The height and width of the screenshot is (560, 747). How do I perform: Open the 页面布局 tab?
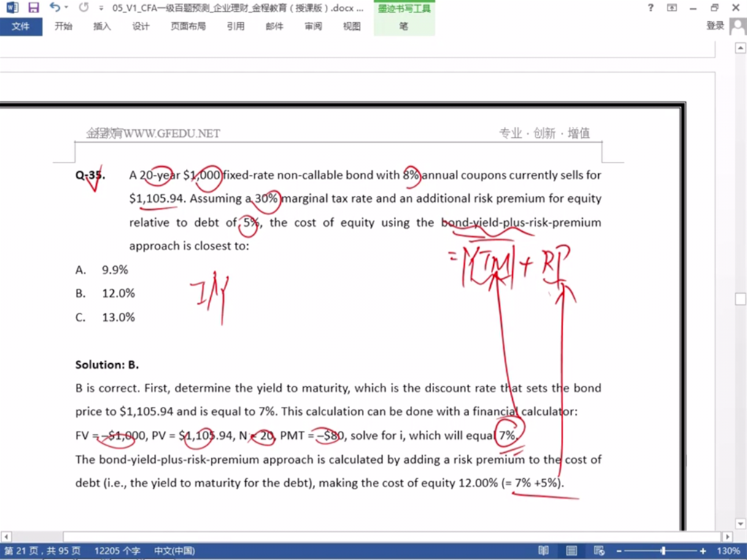pyautogui.click(x=188, y=26)
